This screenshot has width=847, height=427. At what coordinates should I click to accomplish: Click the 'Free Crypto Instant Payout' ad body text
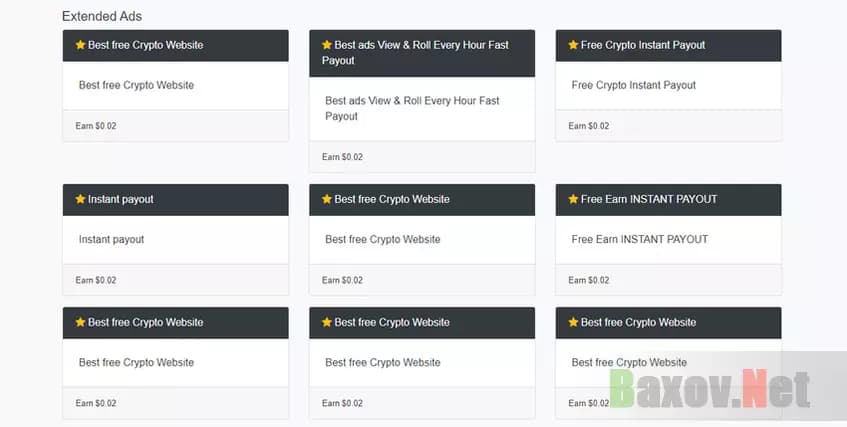tap(634, 85)
